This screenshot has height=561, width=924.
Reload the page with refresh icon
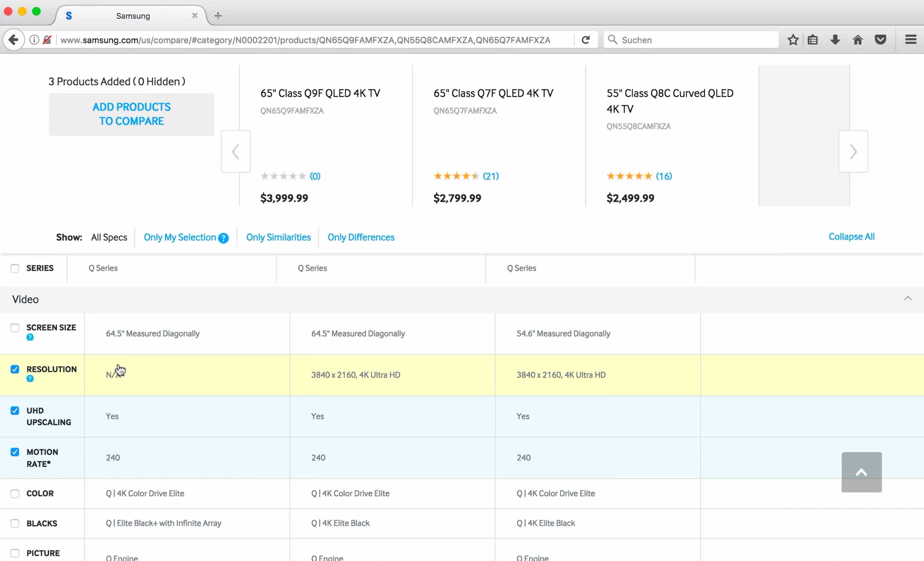(585, 40)
